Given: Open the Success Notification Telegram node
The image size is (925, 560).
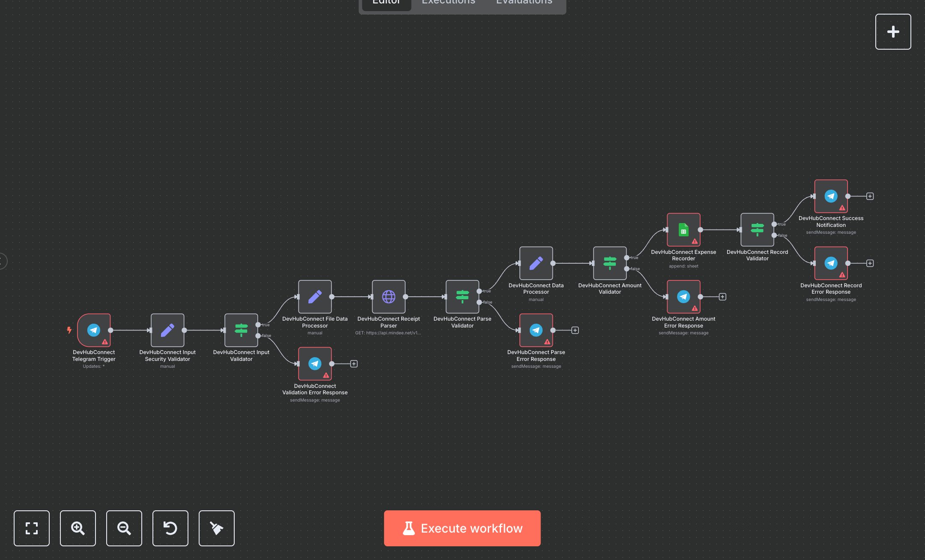Looking at the screenshot, I should [831, 196].
